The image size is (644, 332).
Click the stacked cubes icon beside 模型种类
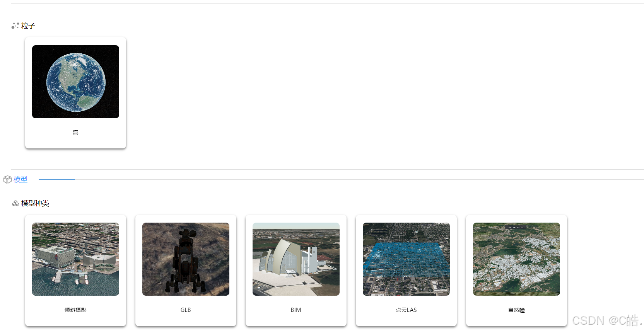tap(15, 203)
